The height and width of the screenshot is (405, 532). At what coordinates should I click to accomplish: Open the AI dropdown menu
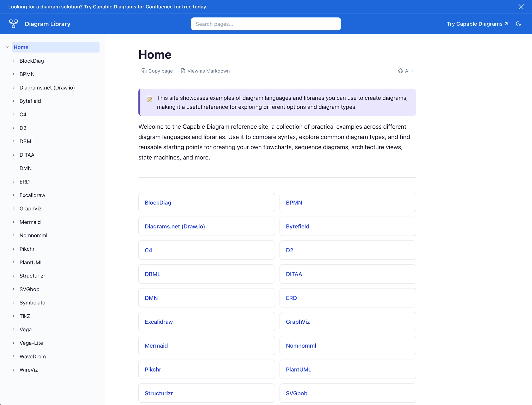coord(405,71)
